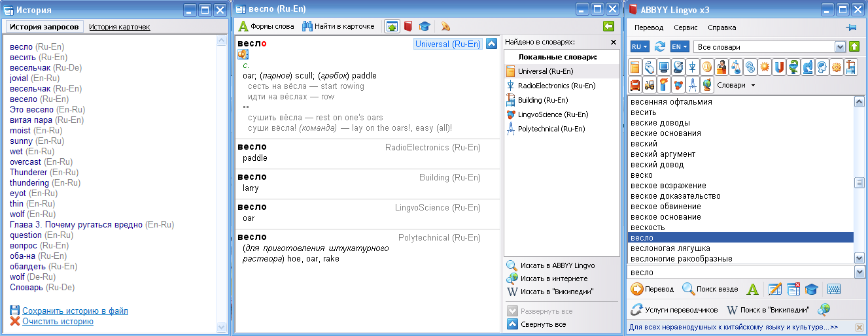The width and height of the screenshot is (868, 336).
Task: Select the molecule science dictionary icon
Action: pos(678,84)
